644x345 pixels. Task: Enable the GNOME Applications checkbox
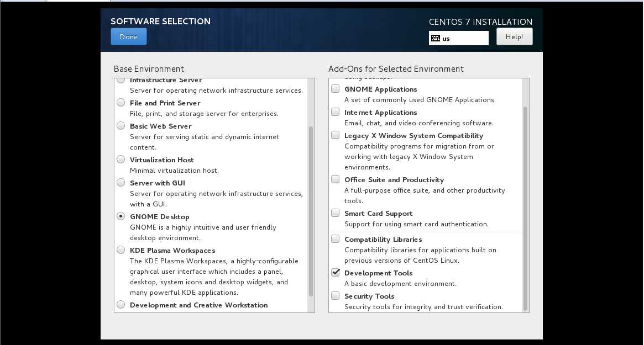336,89
